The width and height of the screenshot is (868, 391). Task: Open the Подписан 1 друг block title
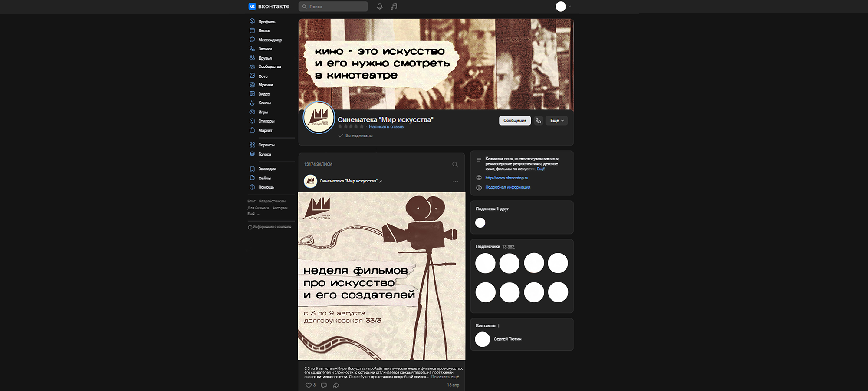492,209
